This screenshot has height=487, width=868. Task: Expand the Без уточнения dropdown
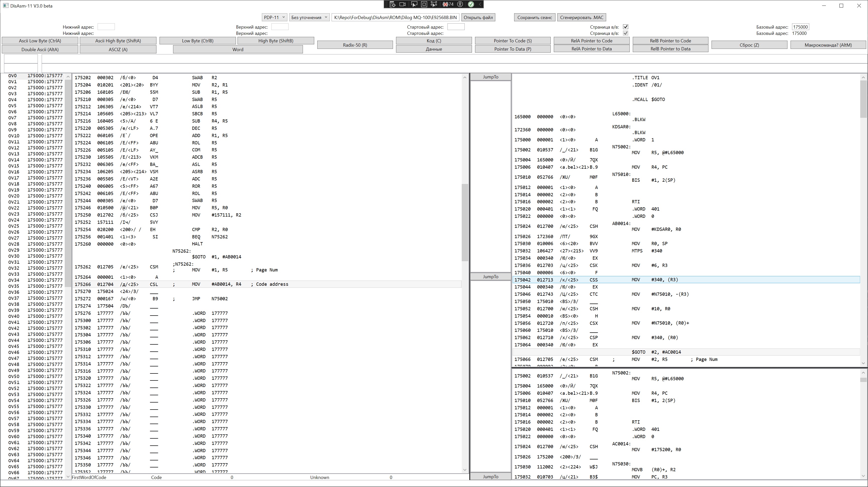pyautogui.click(x=309, y=18)
